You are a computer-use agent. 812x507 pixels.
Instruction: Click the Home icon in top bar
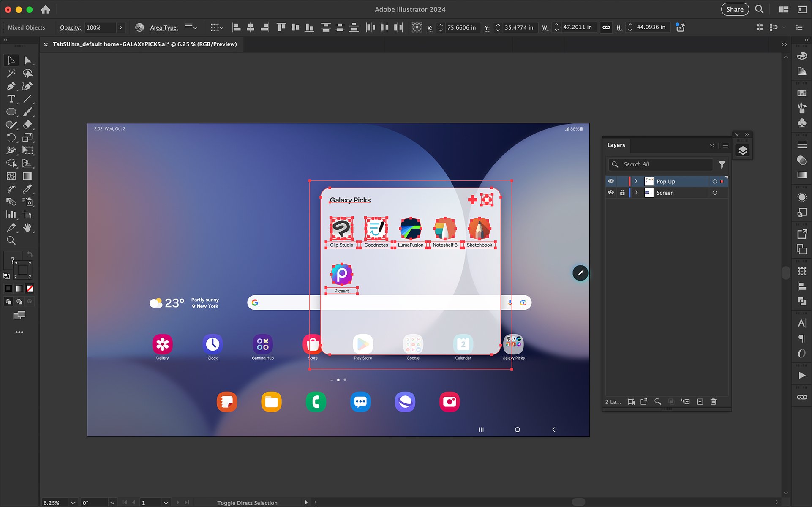46,9
